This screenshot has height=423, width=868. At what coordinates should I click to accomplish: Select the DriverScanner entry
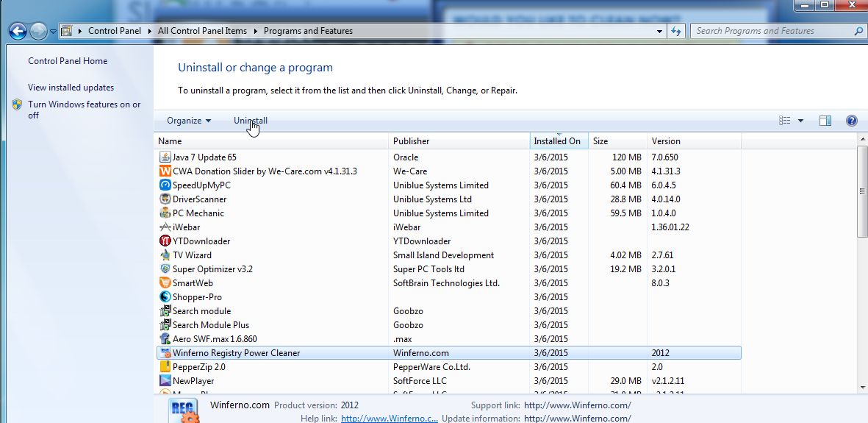point(448,199)
